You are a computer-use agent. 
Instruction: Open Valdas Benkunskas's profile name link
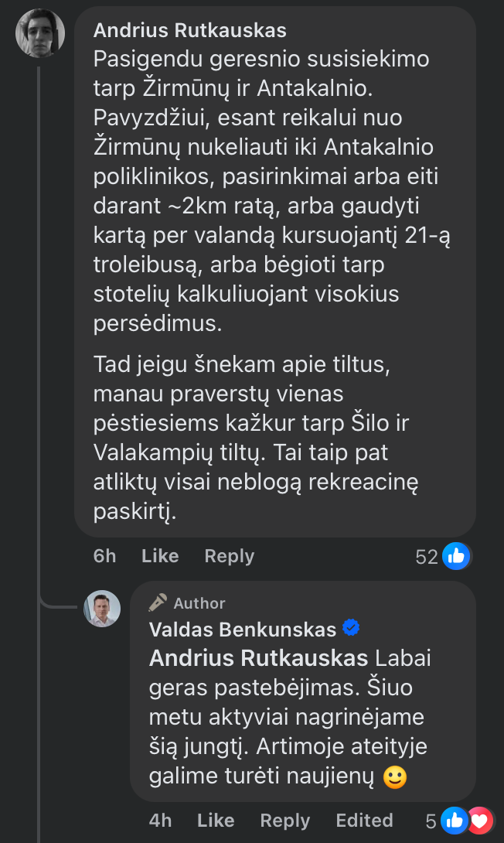[x=242, y=630]
